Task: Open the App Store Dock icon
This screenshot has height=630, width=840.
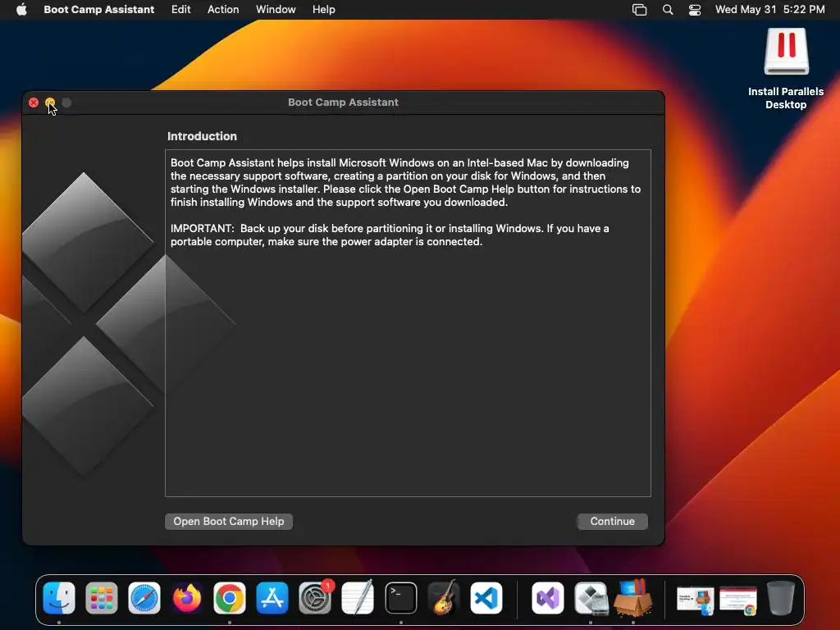Action: click(272, 598)
